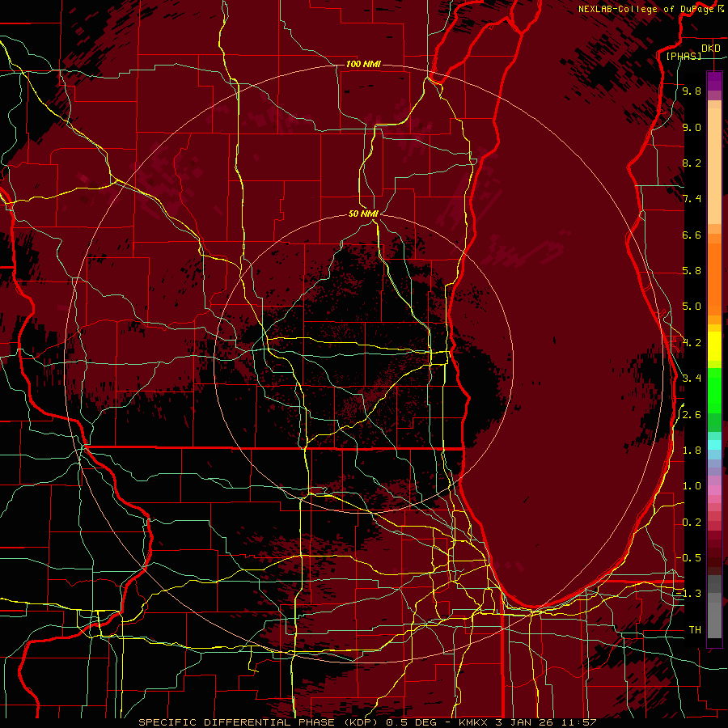Click the bright green color bar segment
Image resolution: width=728 pixels, height=728 pixels.
click(x=714, y=392)
